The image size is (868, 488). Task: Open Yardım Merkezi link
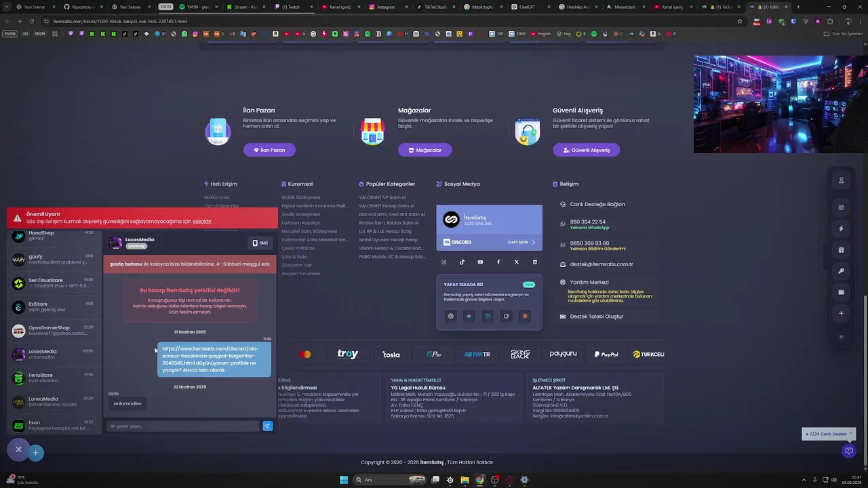pyautogui.click(x=589, y=282)
